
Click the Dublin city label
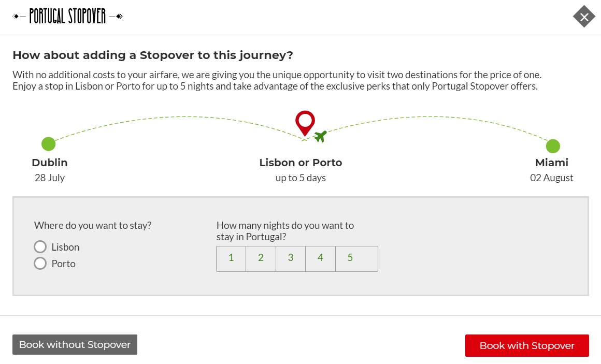tap(50, 163)
